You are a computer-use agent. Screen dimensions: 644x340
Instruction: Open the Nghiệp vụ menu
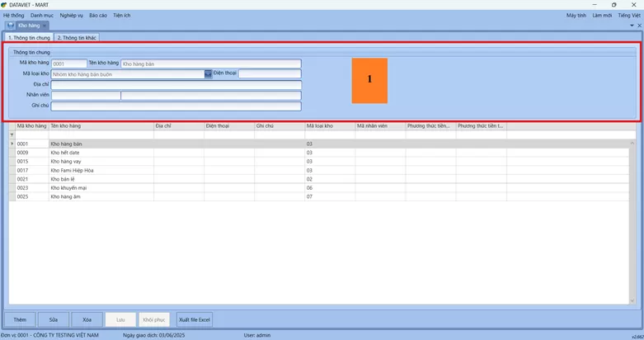[71, 15]
